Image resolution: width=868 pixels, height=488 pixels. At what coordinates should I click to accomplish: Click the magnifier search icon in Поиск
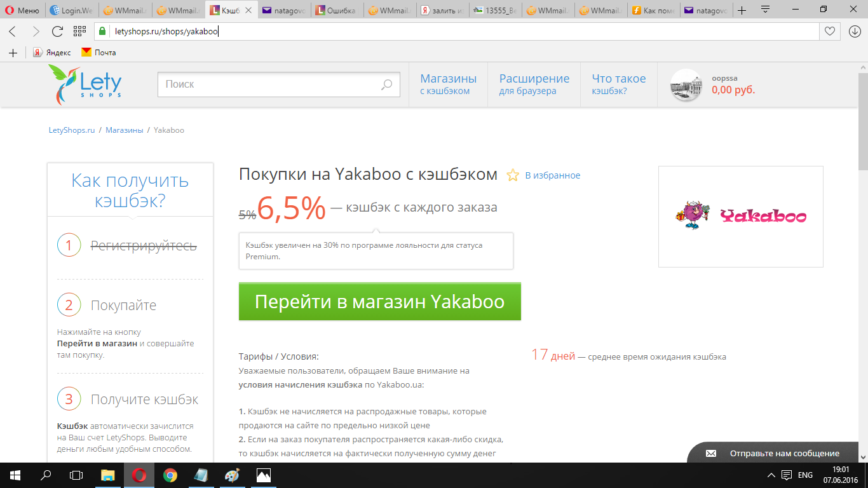pyautogui.click(x=386, y=85)
